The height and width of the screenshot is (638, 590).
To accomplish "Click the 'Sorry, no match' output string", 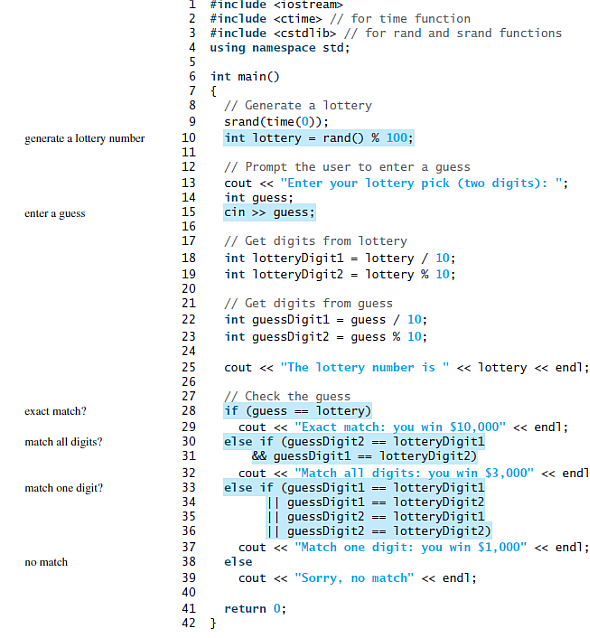I will pos(354,578).
